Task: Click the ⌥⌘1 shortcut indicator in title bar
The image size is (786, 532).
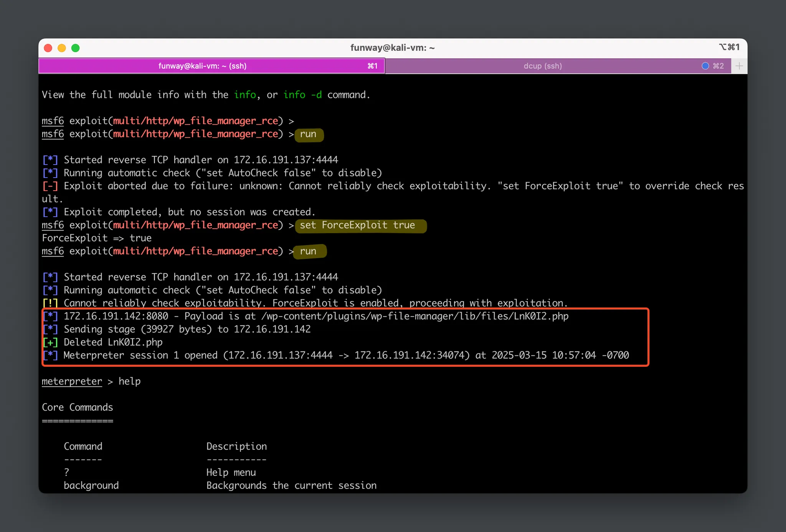Action: pyautogui.click(x=729, y=47)
